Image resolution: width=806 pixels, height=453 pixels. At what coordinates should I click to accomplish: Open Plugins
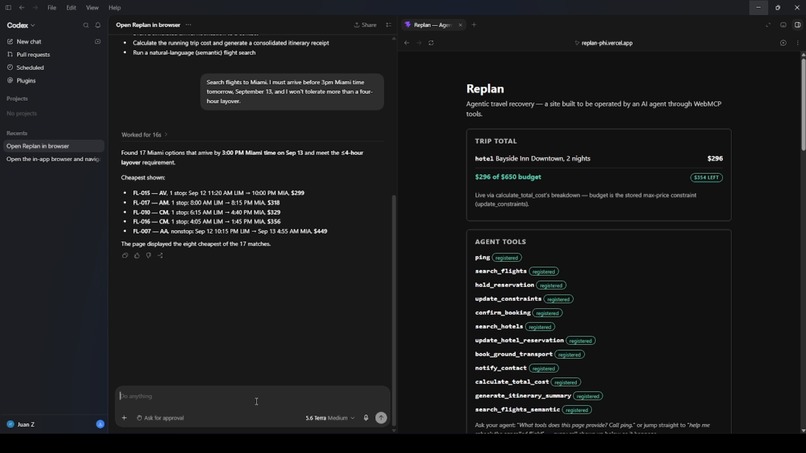point(26,81)
